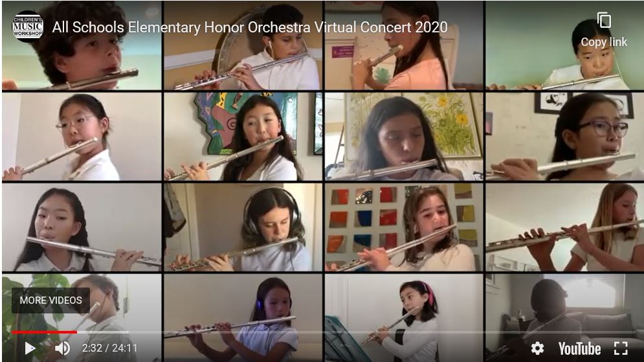
Task: Click silhouetted flutist by the window
Action: click(x=565, y=317)
